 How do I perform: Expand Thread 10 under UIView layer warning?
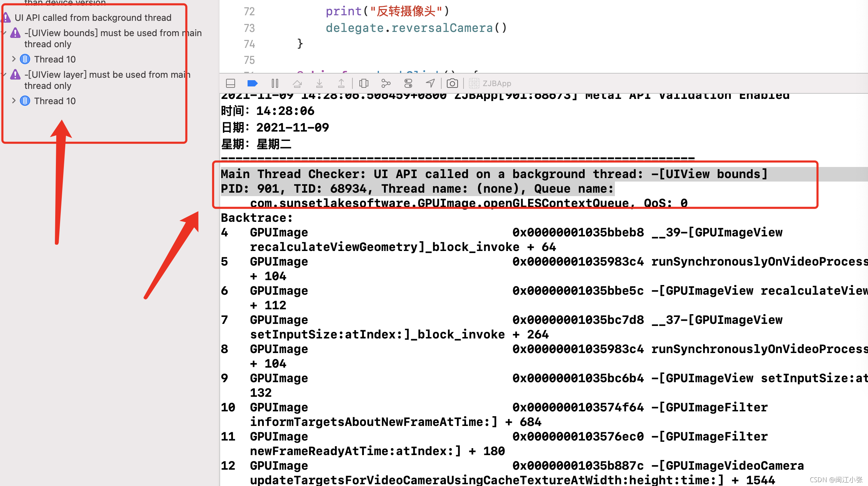tap(13, 101)
